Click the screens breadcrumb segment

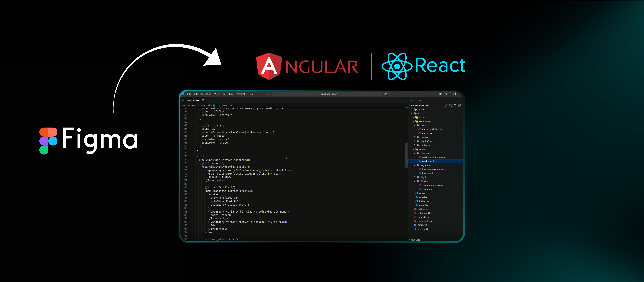pos(192,105)
